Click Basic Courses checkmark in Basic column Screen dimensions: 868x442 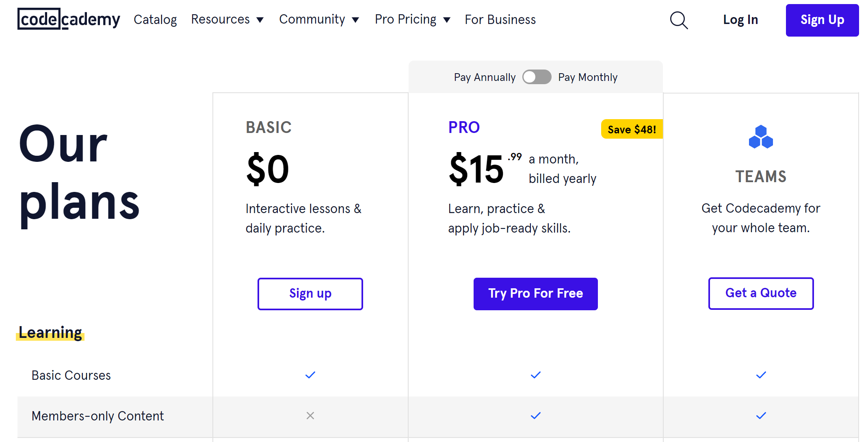coord(310,375)
